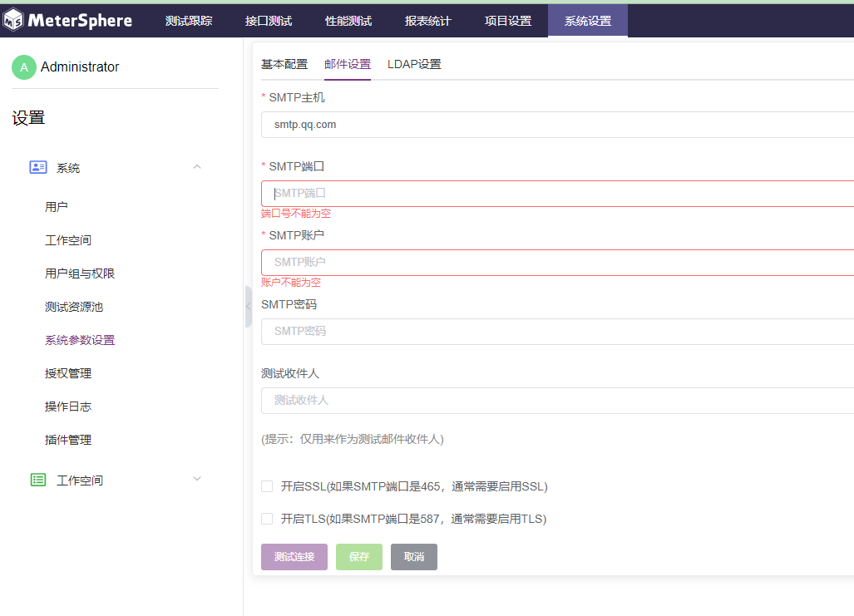Switch to the LDAP设置 tab

[414, 63]
